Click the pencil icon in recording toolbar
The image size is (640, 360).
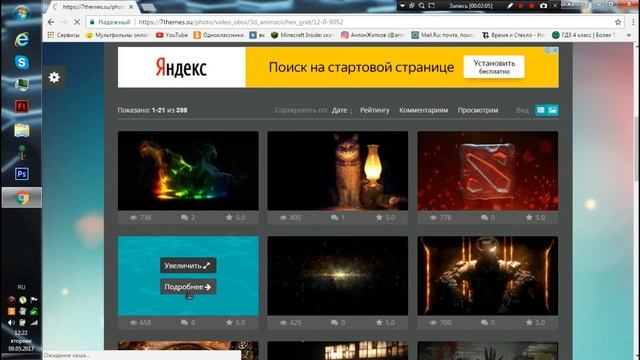510,6
